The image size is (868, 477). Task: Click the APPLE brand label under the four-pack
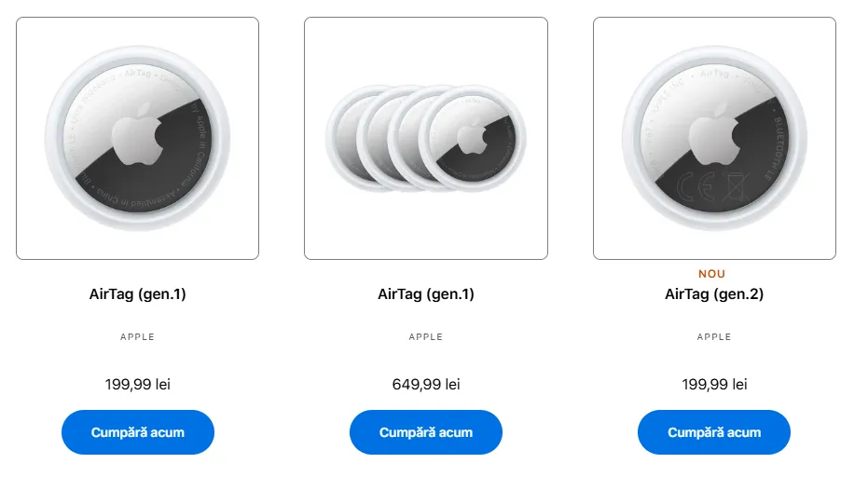click(426, 337)
